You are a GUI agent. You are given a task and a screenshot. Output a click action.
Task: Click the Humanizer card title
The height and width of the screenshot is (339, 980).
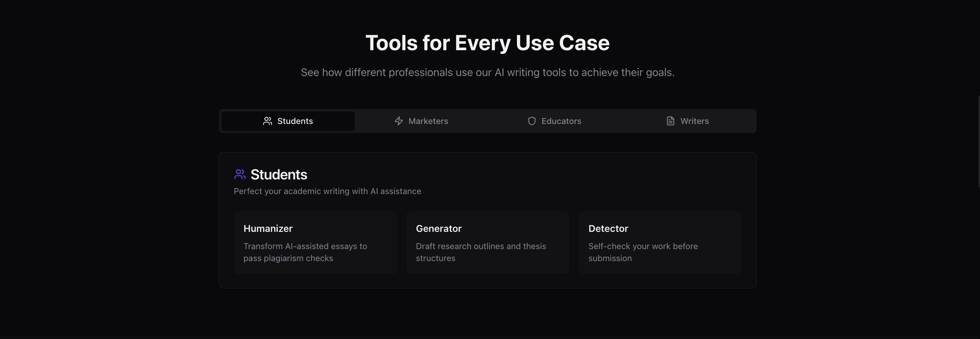click(x=268, y=228)
